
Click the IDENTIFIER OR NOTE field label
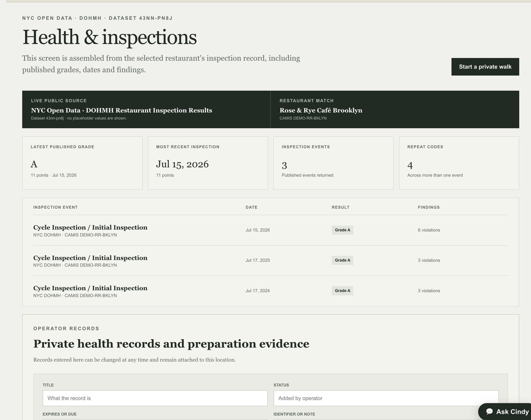[x=294, y=414]
